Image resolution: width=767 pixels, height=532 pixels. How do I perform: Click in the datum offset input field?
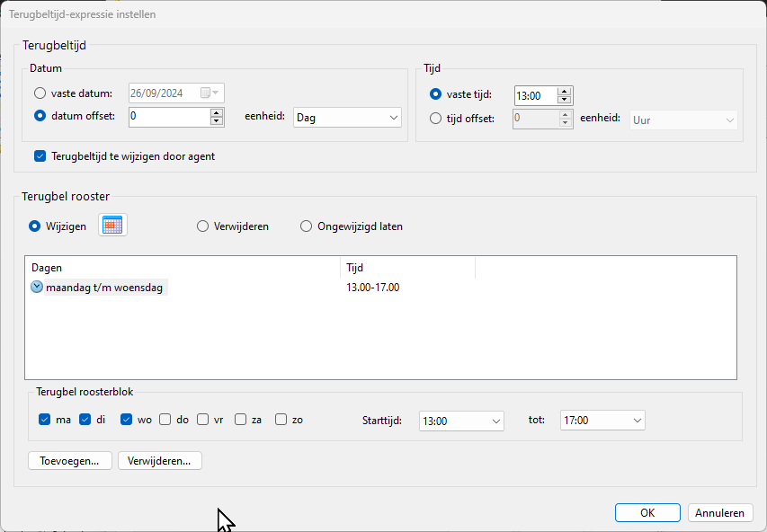point(168,117)
